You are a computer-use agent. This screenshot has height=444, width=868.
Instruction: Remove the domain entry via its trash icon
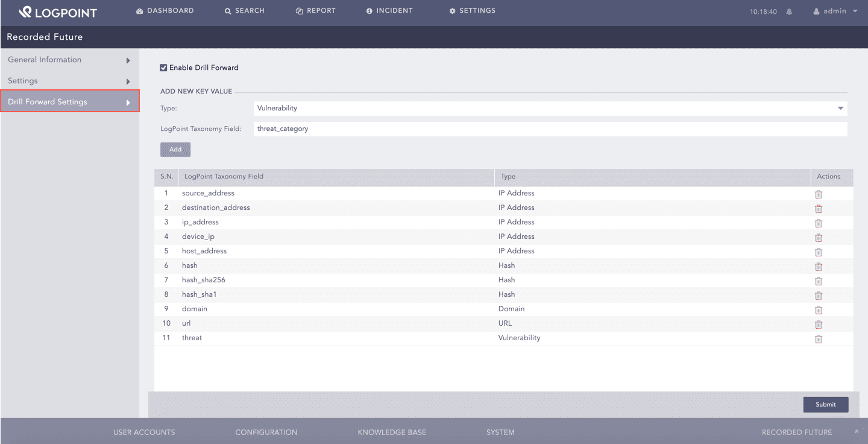pos(818,310)
